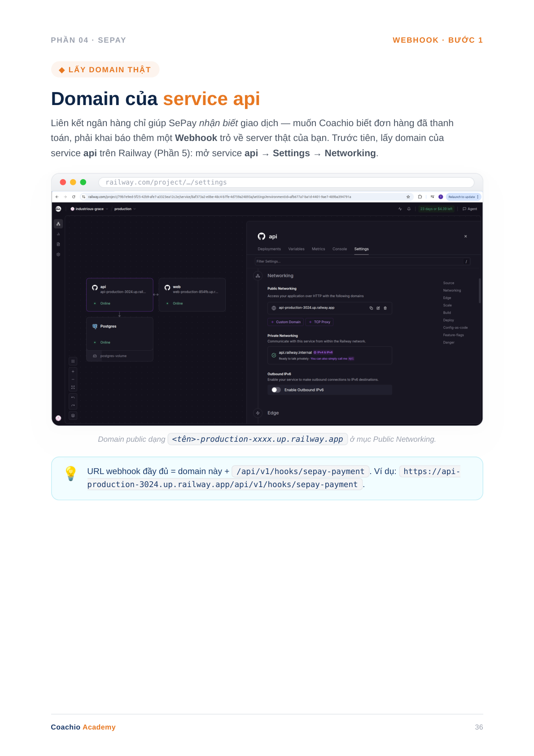This screenshot has width=534, height=756.
Task: Switch to the Deployments tab
Action: pyautogui.click(x=269, y=249)
